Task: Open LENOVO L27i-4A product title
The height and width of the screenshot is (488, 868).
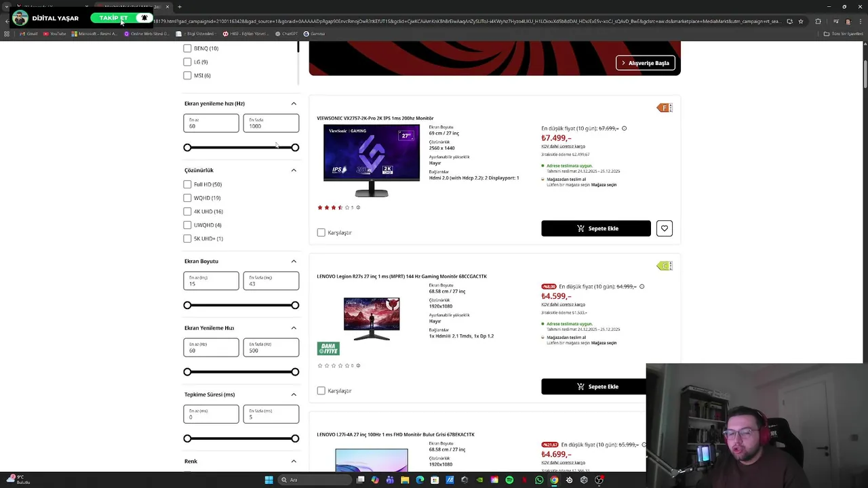Action: point(395,434)
